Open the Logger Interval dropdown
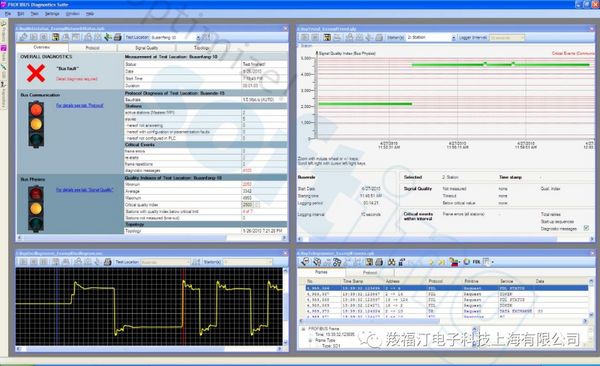This screenshot has width=600, height=366. [x=507, y=38]
